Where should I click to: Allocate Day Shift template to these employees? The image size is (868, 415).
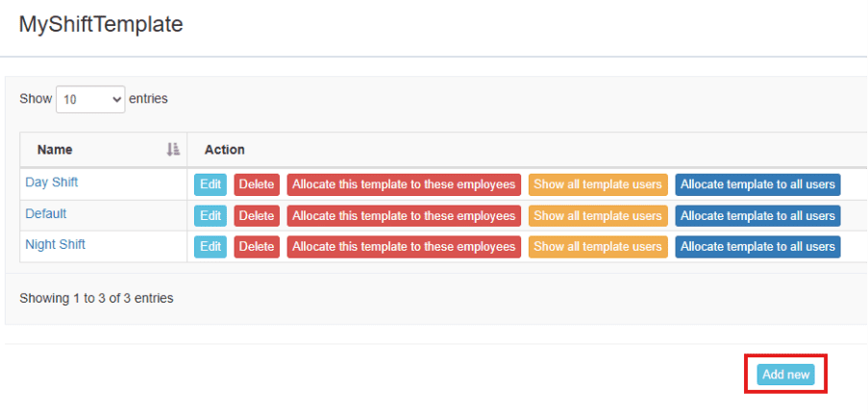tap(404, 184)
